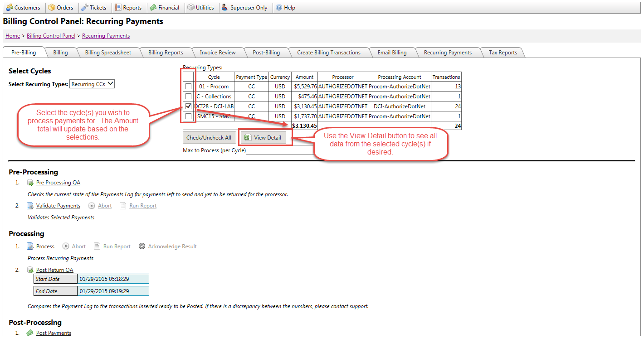Click the Process step icon
Viewport: 644px width, 343px height.
click(x=30, y=246)
